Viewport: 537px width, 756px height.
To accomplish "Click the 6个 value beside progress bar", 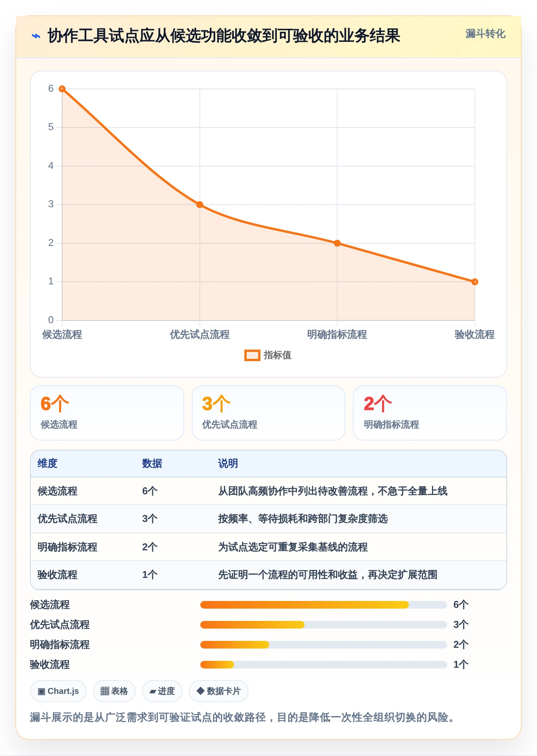I will pos(461,605).
